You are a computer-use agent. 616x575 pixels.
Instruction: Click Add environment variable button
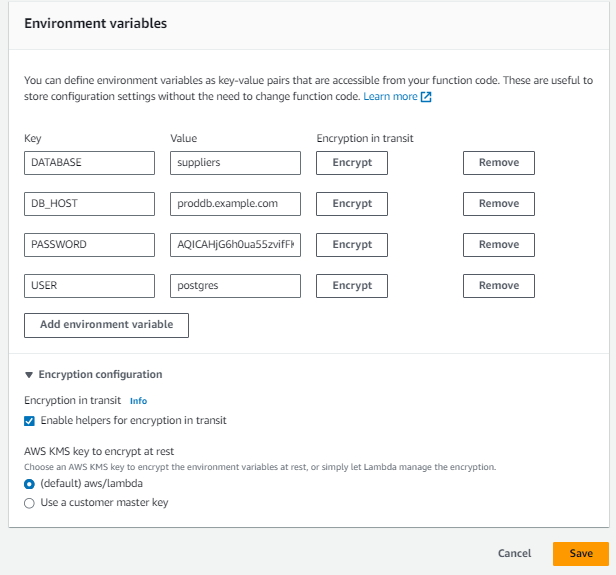106,325
